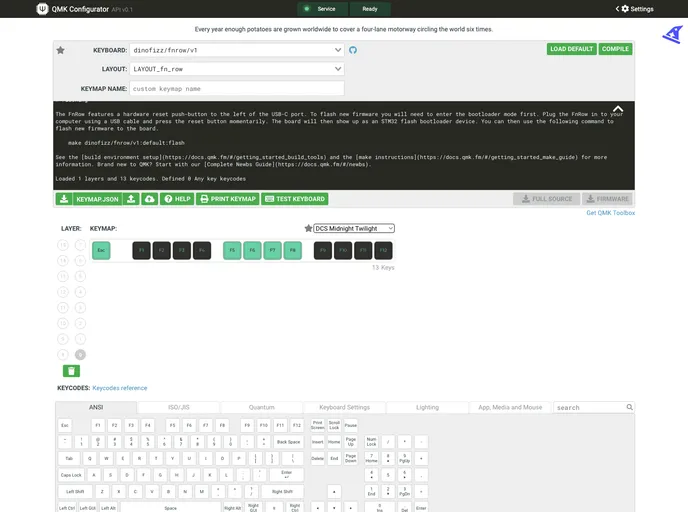The height and width of the screenshot is (512, 688).
Task: Open the DCS Midnight Twilight colorway dropdown
Action: (354, 228)
